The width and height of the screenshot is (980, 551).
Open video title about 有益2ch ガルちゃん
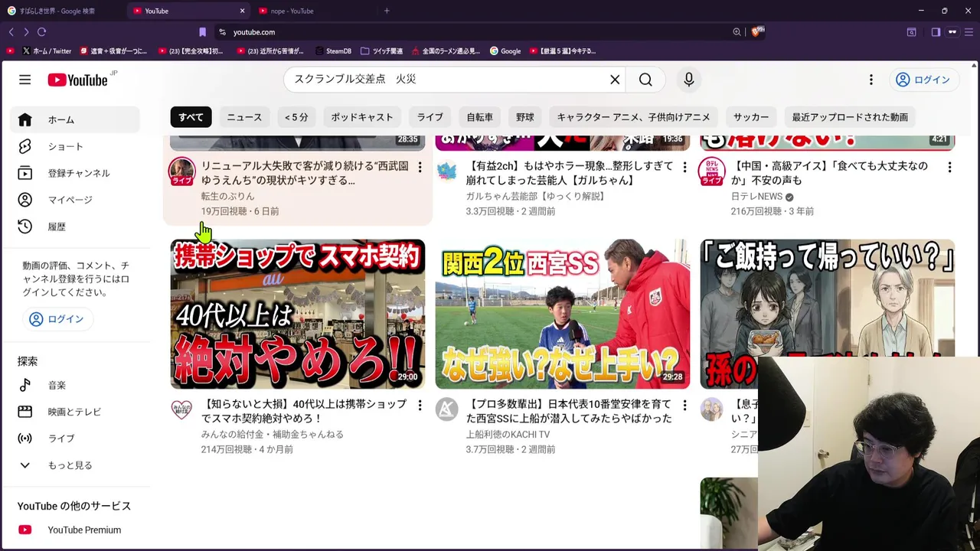[570, 173]
